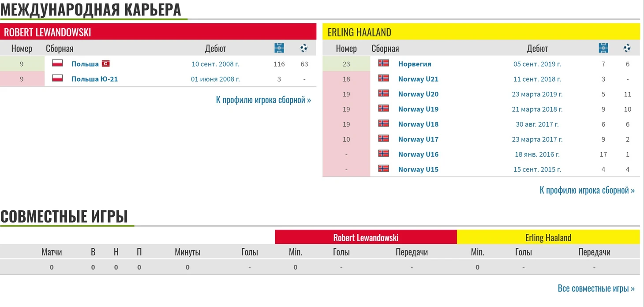Click the debut date 05 сент. 2019 г.

point(537,64)
